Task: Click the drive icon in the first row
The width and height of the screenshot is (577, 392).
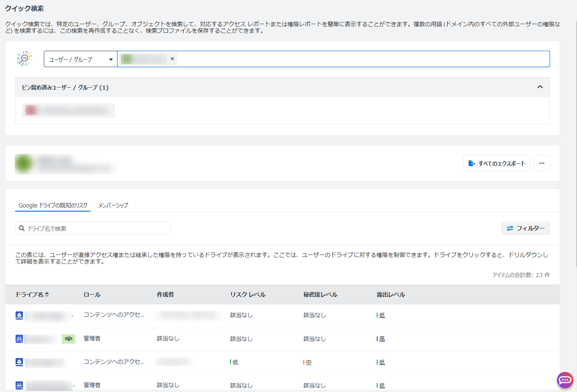Action: (x=19, y=315)
